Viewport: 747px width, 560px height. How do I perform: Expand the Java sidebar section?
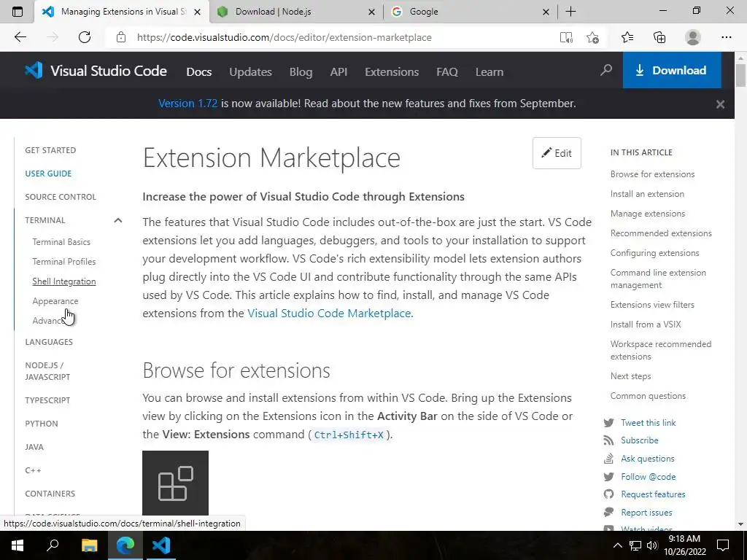tap(34, 447)
